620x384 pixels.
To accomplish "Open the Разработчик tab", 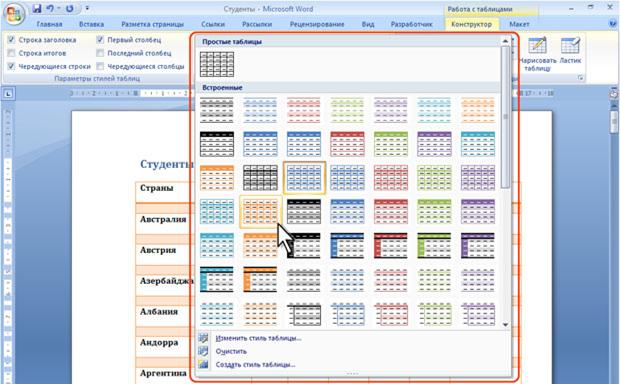I will 412,24.
